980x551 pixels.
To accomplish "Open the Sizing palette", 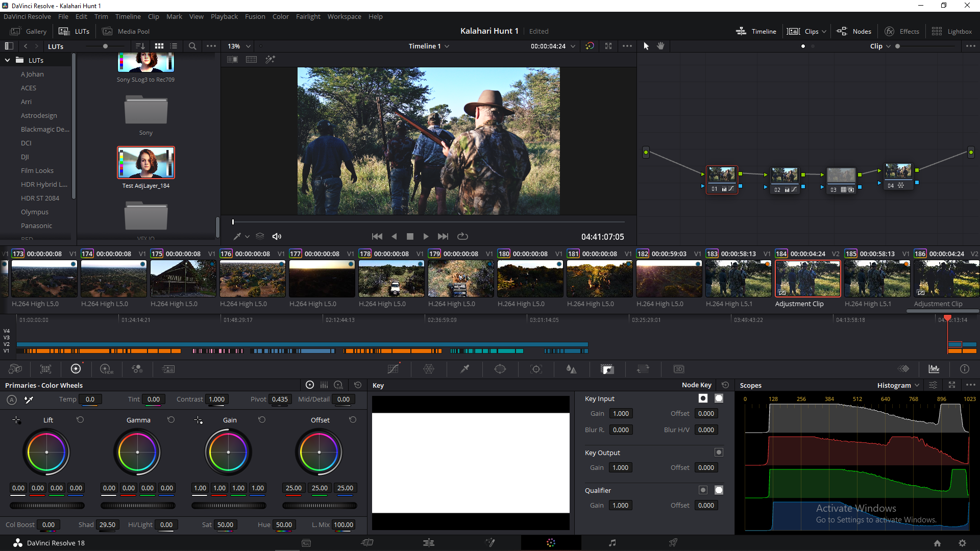I will click(x=643, y=369).
